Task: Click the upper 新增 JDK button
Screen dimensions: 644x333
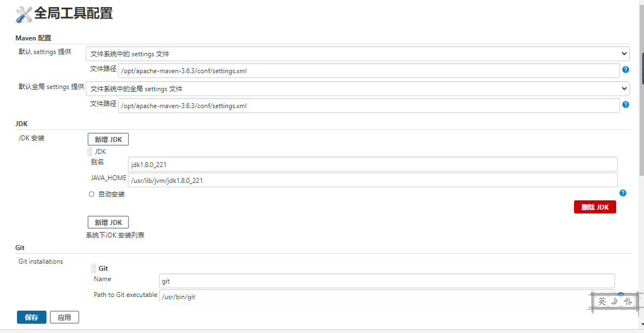Action: [x=108, y=140]
